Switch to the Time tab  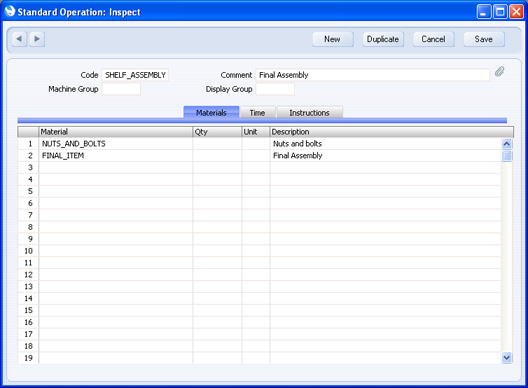click(x=258, y=112)
